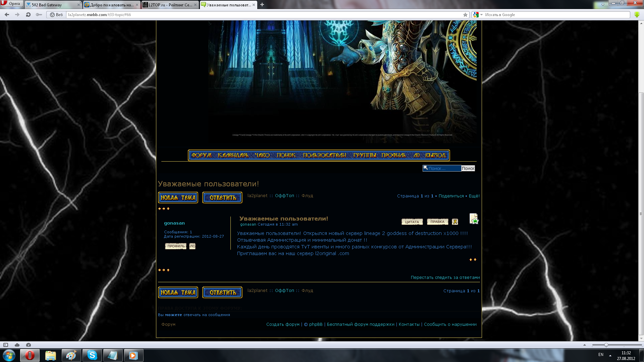Image resolution: width=644 pixels, height=362 pixels.
Task: Open gonasan user profile name link
Action: [x=174, y=223]
